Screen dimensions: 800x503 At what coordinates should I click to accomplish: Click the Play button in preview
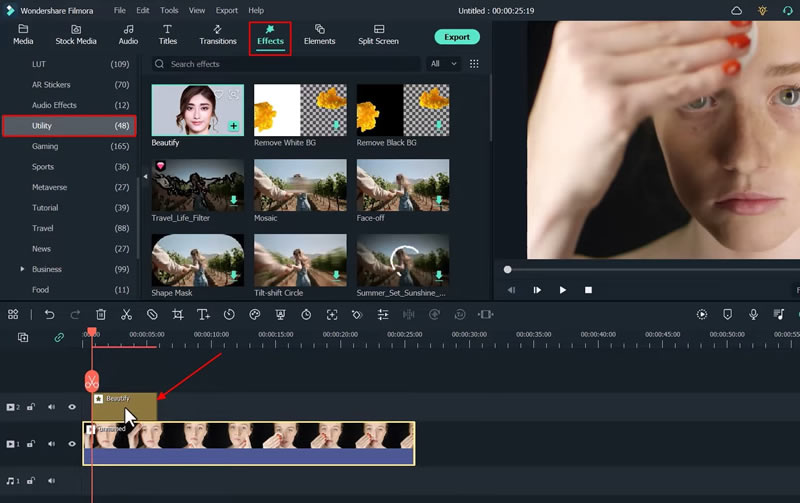(x=562, y=290)
